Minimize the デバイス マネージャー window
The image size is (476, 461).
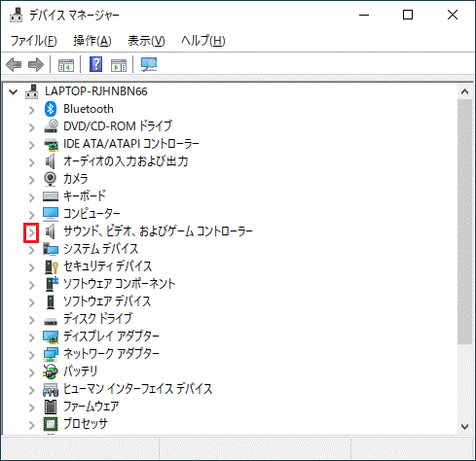coord(364,15)
